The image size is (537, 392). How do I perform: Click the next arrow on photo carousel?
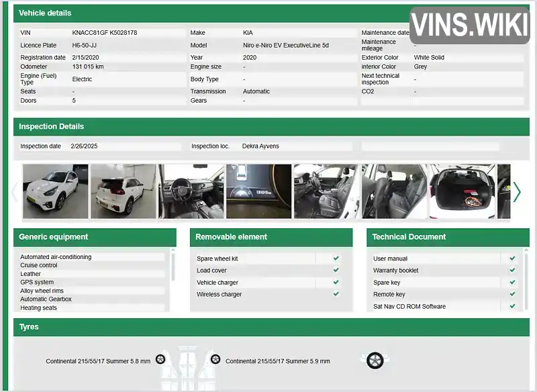coord(516,192)
